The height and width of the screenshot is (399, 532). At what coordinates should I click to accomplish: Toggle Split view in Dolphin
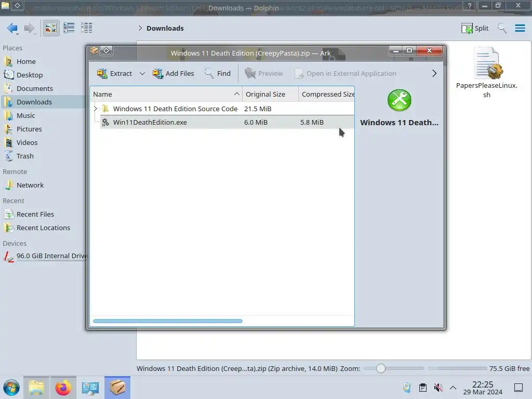(x=475, y=28)
